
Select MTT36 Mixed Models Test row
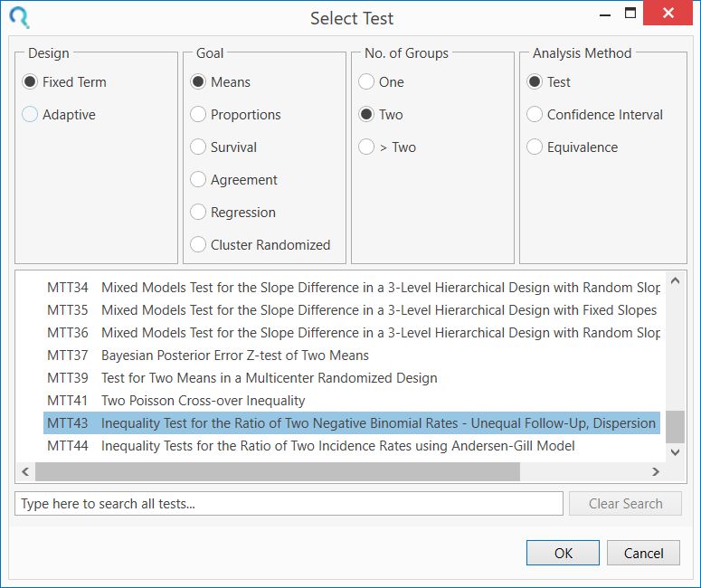tap(352, 333)
